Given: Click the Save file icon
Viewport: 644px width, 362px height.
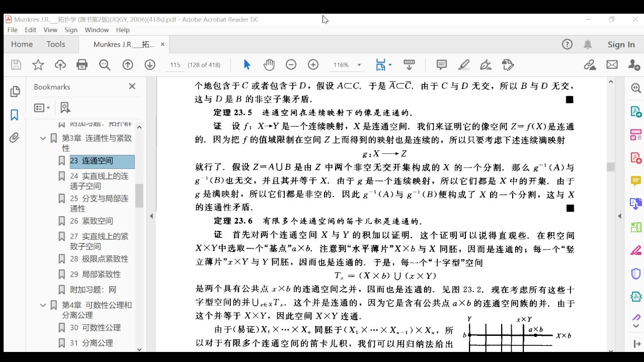Looking at the screenshot, I should [16, 65].
